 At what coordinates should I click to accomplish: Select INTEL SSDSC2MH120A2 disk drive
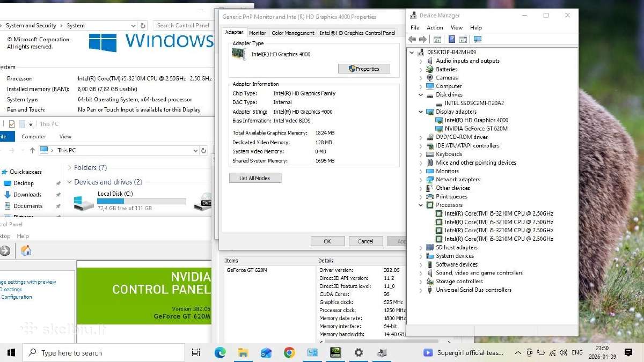pyautogui.click(x=474, y=103)
